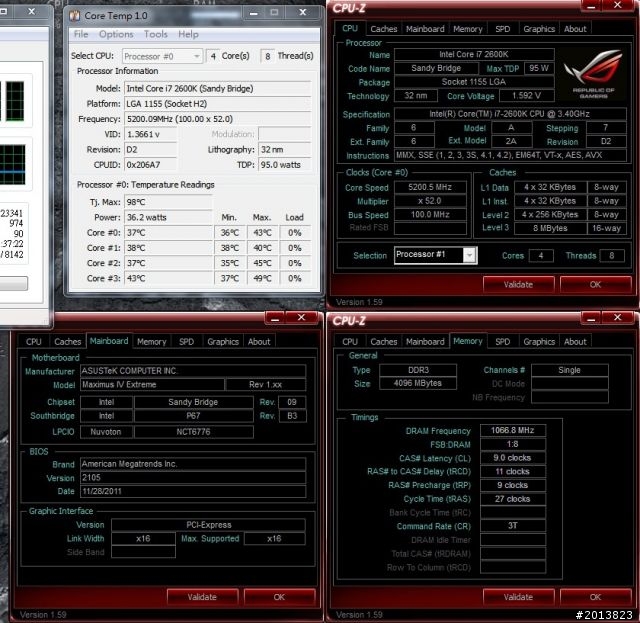Viewport: 640px width, 623px height.
Task: Click Validate in the Memory CPU-Z window
Action: 518,597
